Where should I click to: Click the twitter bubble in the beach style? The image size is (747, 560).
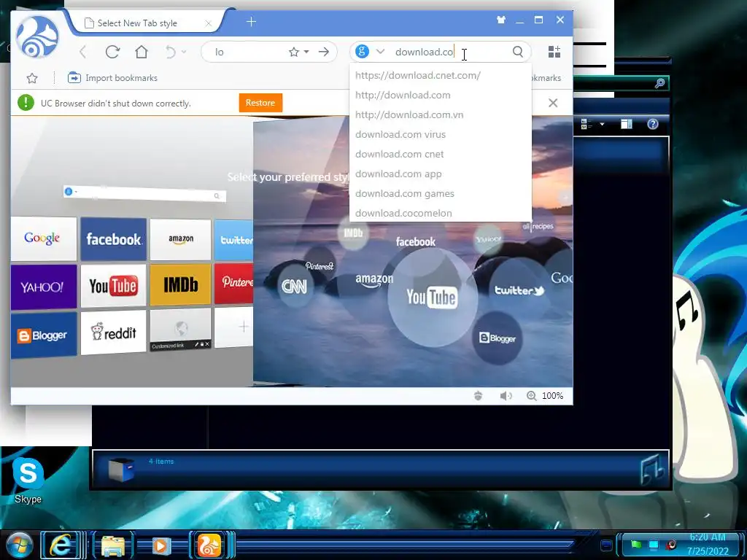tap(519, 289)
